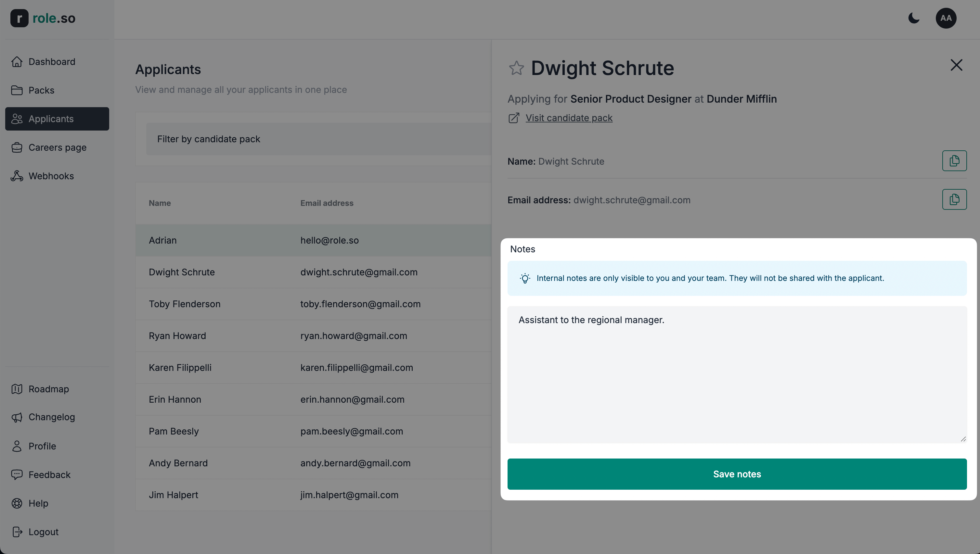Open Webhooks settings
Viewport: 980px width, 554px height.
pyautogui.click(x=51, y=176)
